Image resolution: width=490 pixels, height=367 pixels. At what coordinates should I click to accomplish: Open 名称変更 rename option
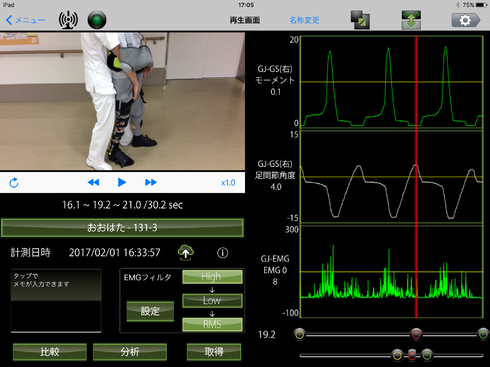coord(304,20)
